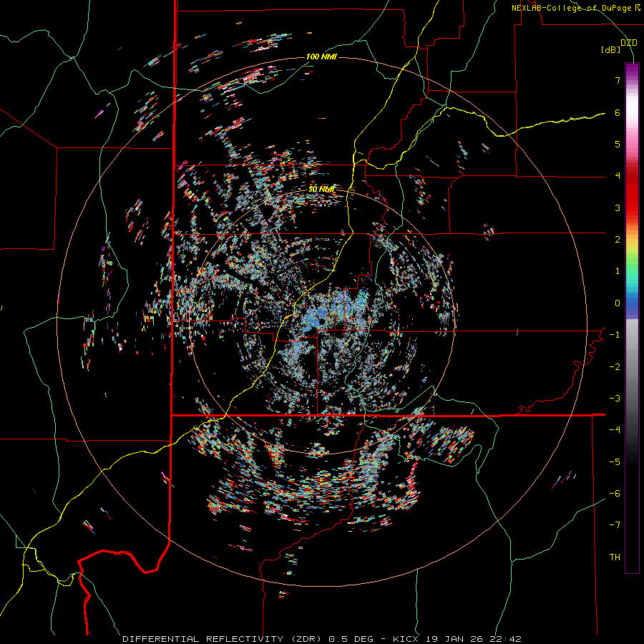The height and width of the screenshot is (644, 644).
Task: Select the -4 dB tick label
Action: coord(615,430)
